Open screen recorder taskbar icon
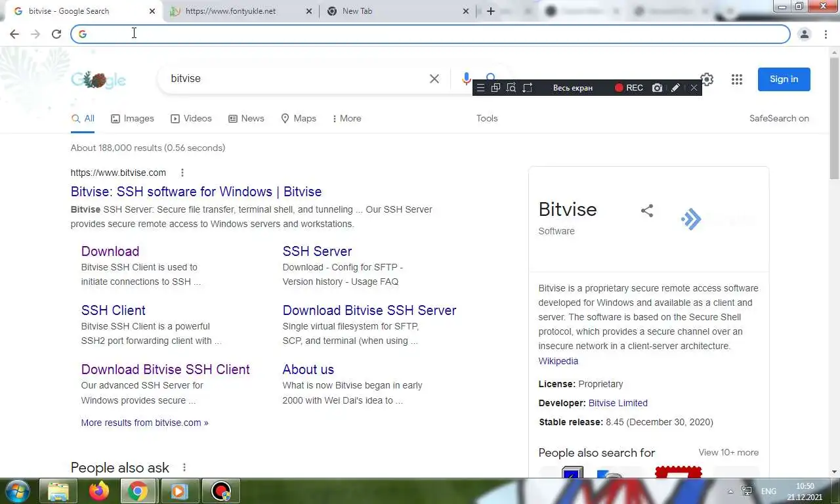Screen dimensions: 840x504 pos(221,491)
